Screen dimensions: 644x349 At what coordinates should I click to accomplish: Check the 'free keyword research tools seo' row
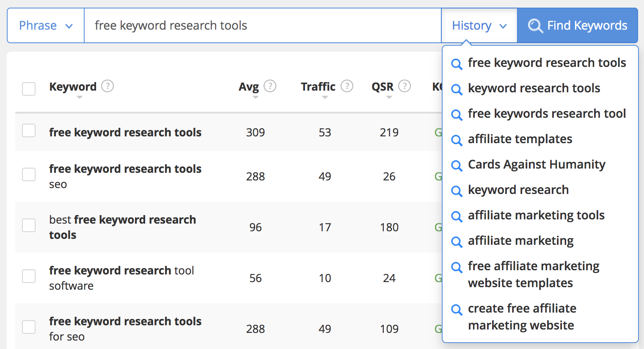coord(29,174)
